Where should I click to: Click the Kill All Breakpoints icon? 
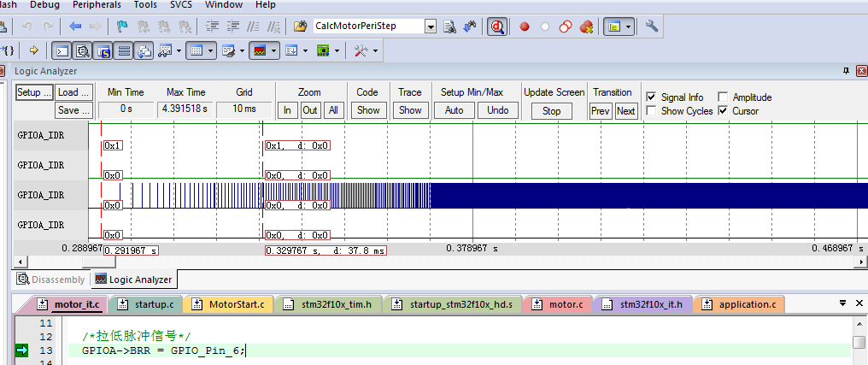[x=586, y=26]
